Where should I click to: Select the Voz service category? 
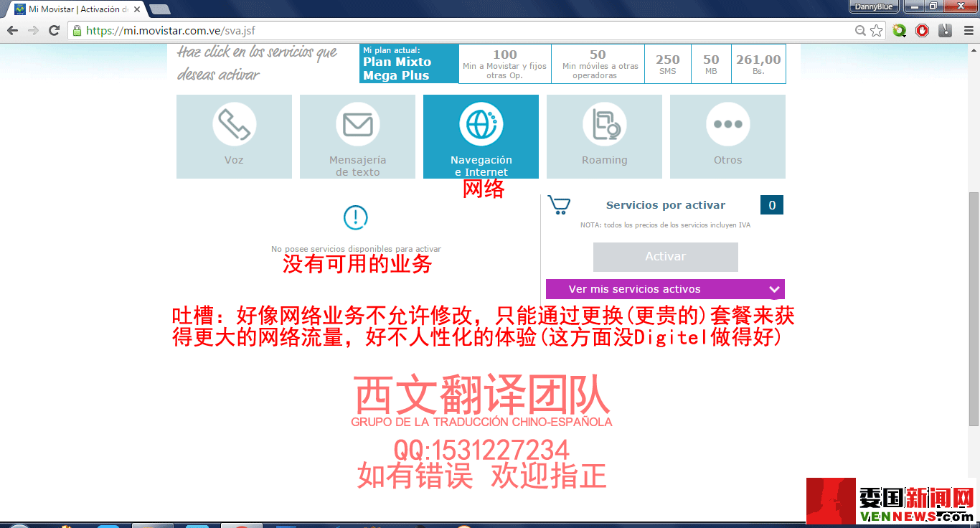[x=234, y=136]
